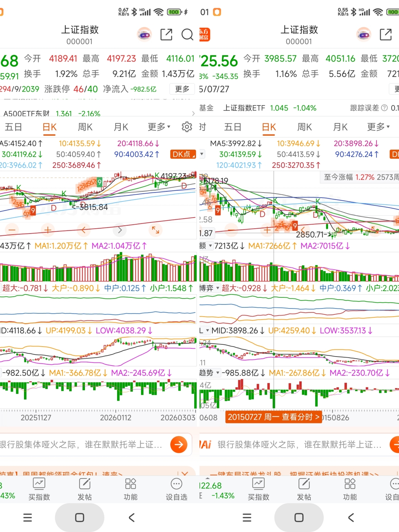Switch to 周K tab on right screen
The width and height of the screenshot is (399, 532).
click(305, 127)
